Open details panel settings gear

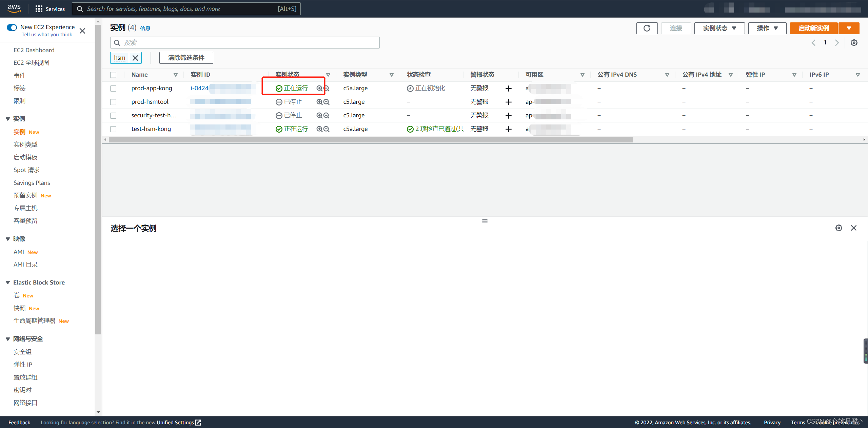tap(839, 228)
